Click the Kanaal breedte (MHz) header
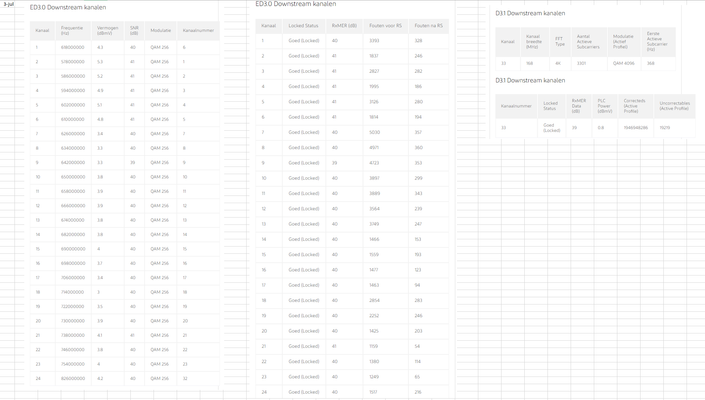705x400 pixels. coord(534,41)
